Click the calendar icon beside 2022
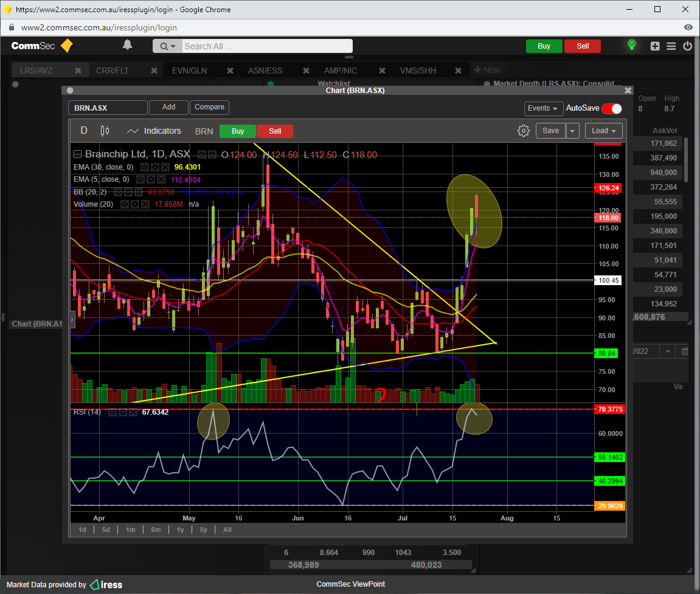This screenshot has width=700, height=594. pos(685,351)
